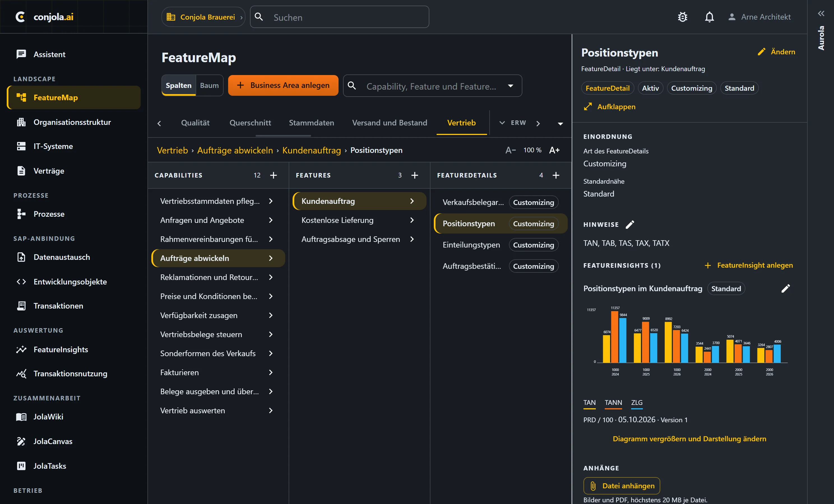Open JolaTasks in sidebar

73,466
